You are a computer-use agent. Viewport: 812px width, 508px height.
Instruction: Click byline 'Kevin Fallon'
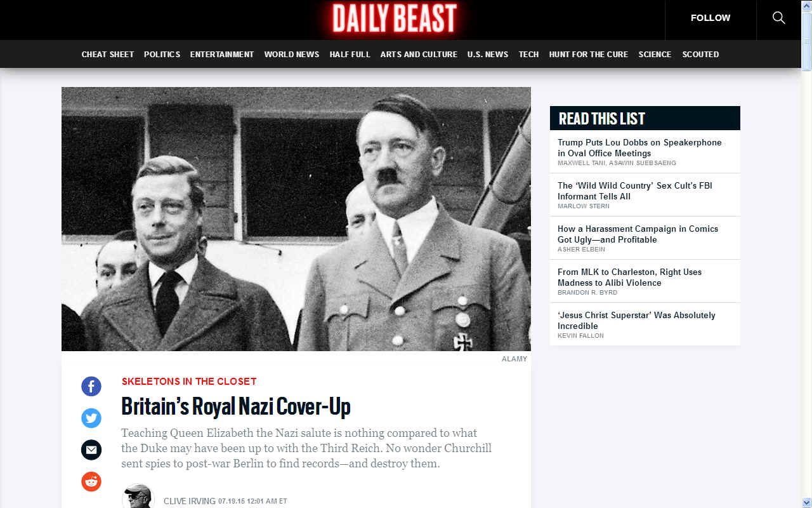[x=580, y=336]
